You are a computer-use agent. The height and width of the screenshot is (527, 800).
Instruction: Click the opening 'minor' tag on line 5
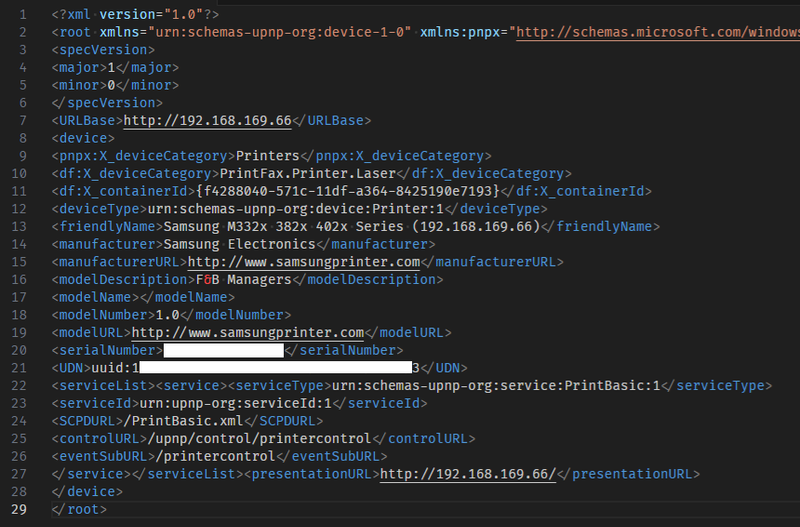[x=79, y=85]
